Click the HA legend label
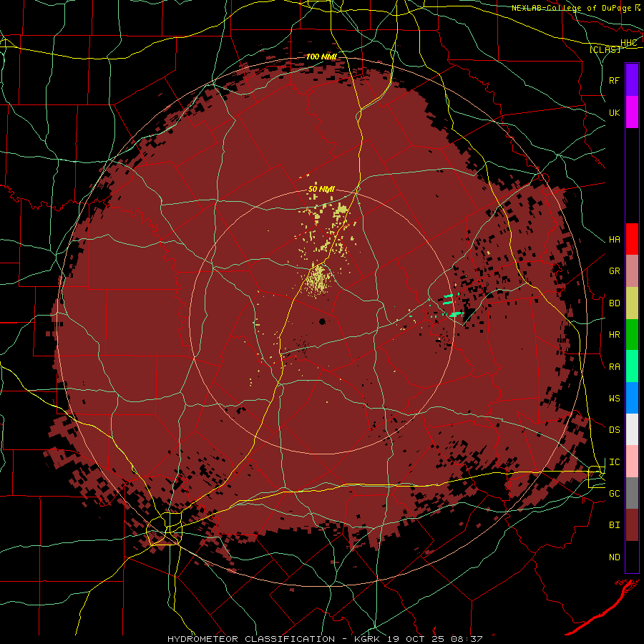 click(614, 240)
